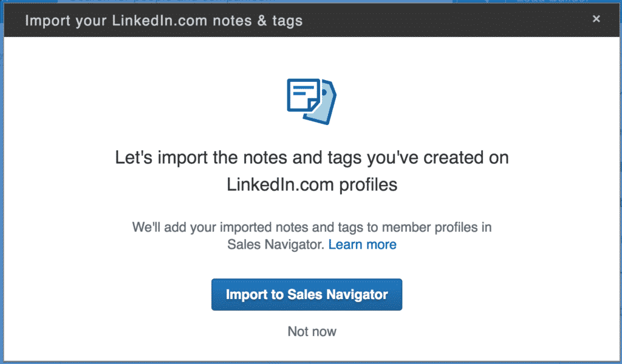This screenshot has width=622, height=364.
Task: Click the folded corner of the note icon
Action: coord(313,105)
